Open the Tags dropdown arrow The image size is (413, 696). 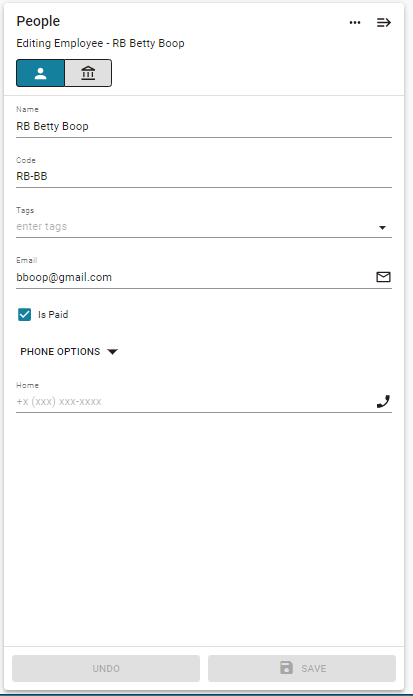coord(382,228)
